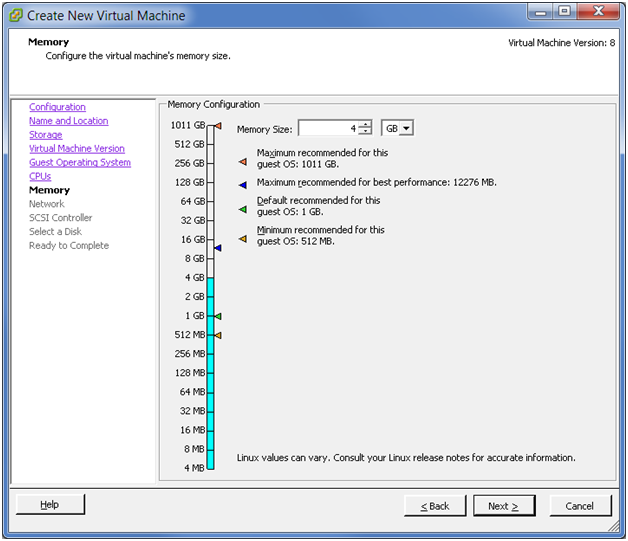Go to Name and Location step
Image resolution: width=628 pixels, height=541 pixels.
click(68, 121)
